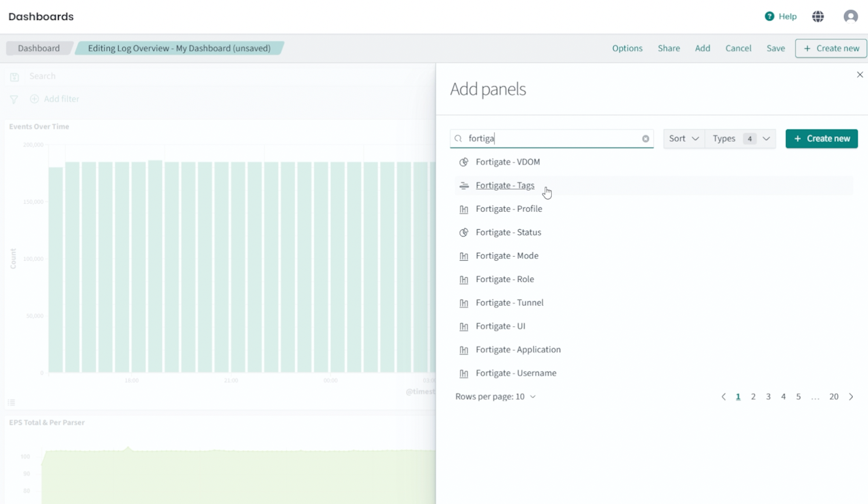
Task: Go to next page arrow in pagination
Action: tap(851, 397)
